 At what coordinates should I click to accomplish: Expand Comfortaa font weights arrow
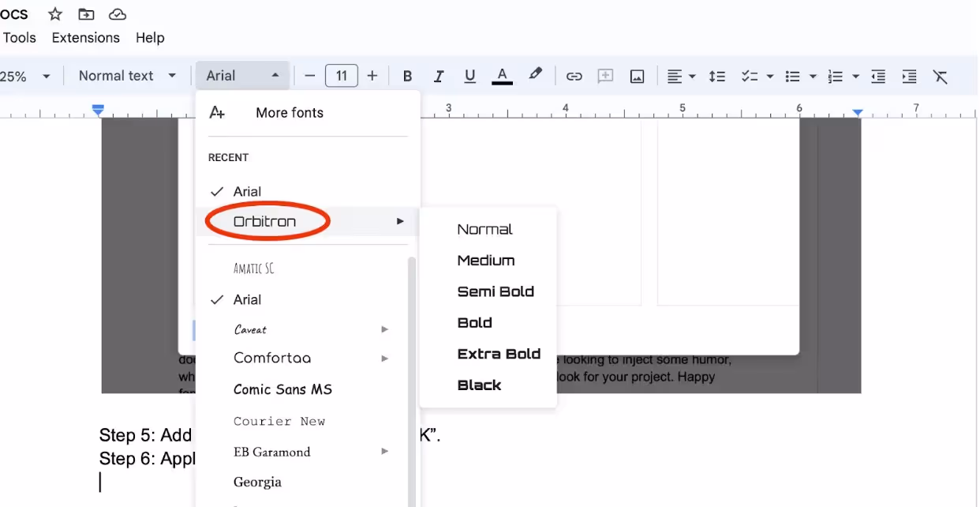(385, 359)
